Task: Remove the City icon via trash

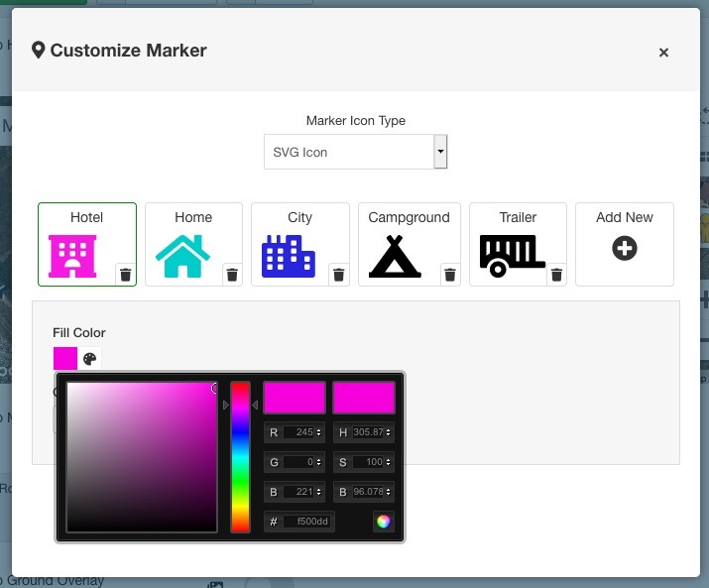Action: 338,275
